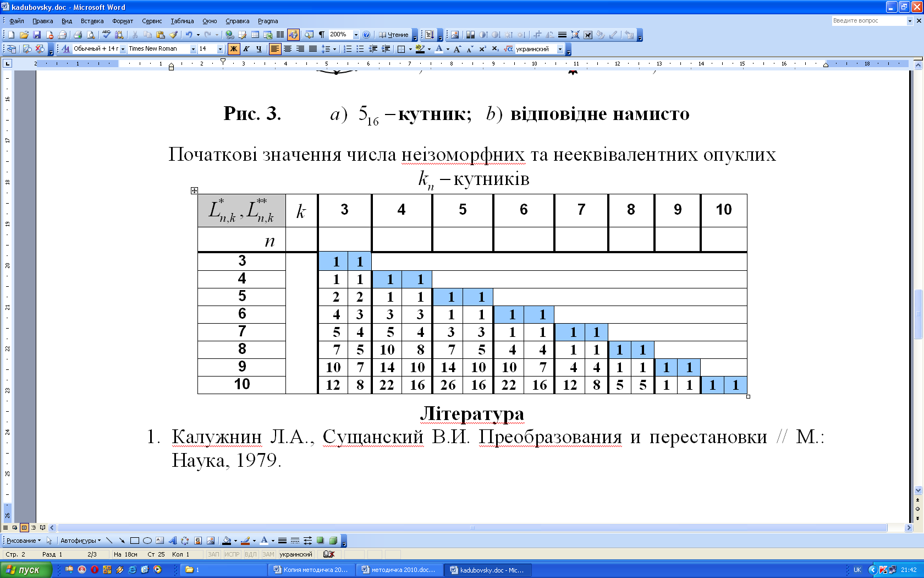This screenshot has width=924, height=578.
Task: Click the highlight color marker button
Action: coord(420,49)
